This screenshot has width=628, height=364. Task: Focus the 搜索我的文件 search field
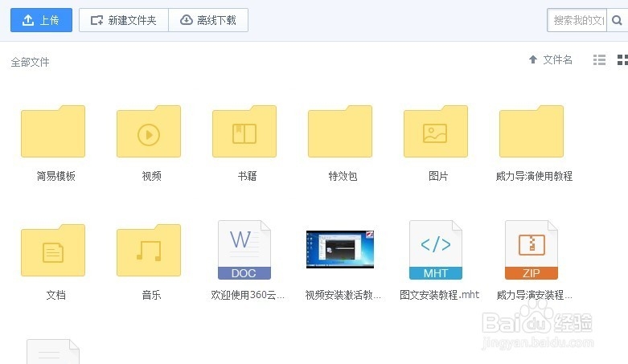pyautogui.click(x=577, y=20)
